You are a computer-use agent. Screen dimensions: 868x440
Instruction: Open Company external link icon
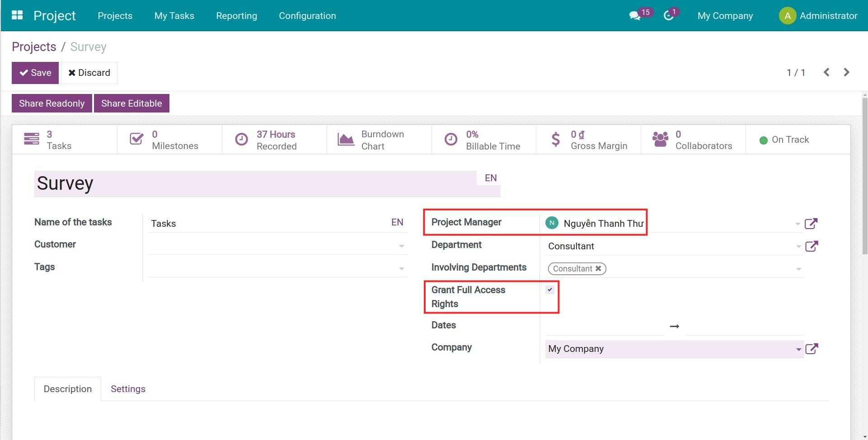click(812, 349)
